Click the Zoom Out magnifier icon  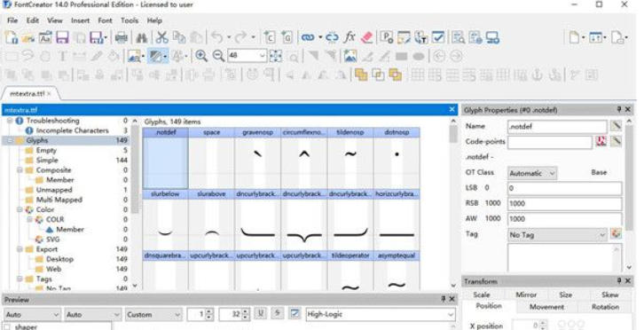tap(218, 56)
